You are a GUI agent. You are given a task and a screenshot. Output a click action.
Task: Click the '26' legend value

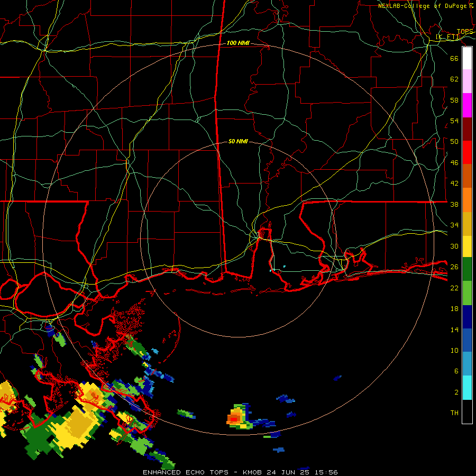tap(454, 267)
